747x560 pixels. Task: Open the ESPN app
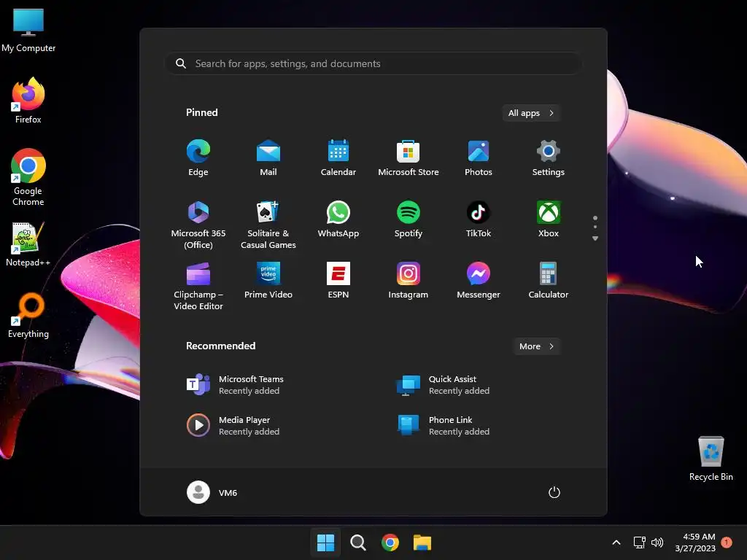338,281
